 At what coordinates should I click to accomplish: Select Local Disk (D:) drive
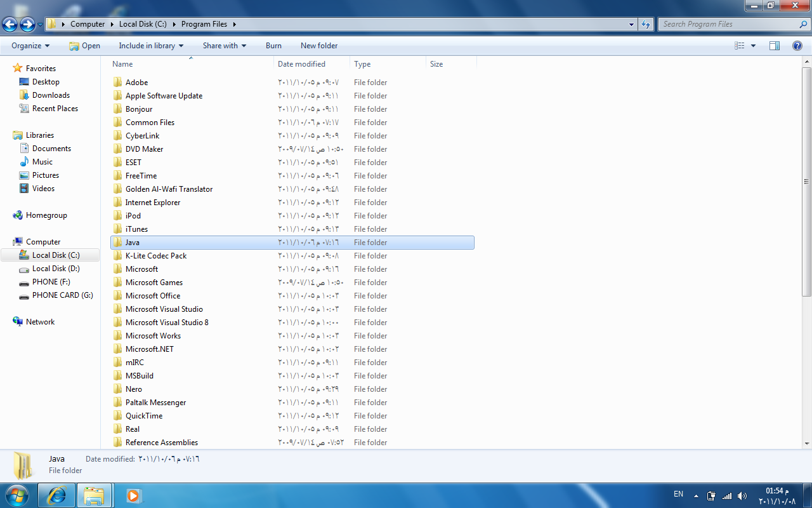[x=56, y=269]
